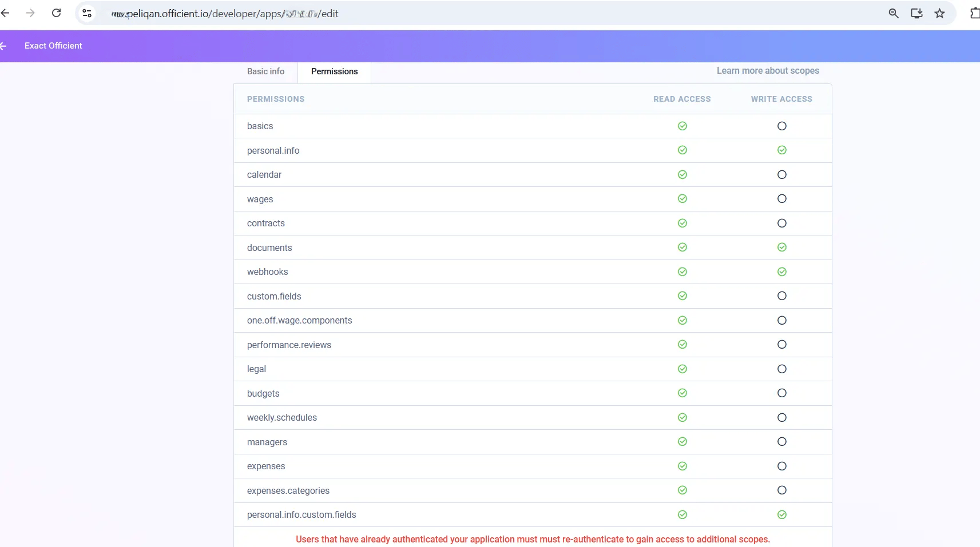Enable write access for calendar
The width and height of the screenshot is (980, 547).
pos(781,174)
